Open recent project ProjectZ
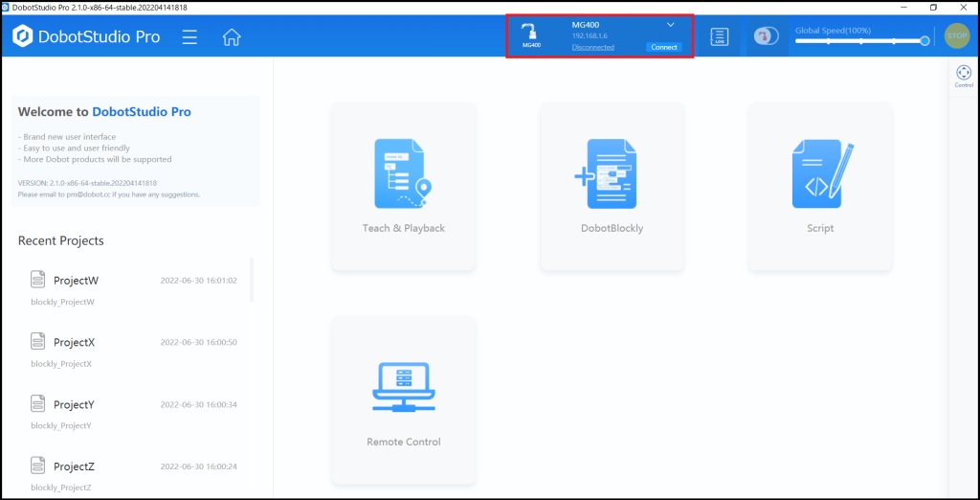980x500 pixels. click(x=134, y=474)
